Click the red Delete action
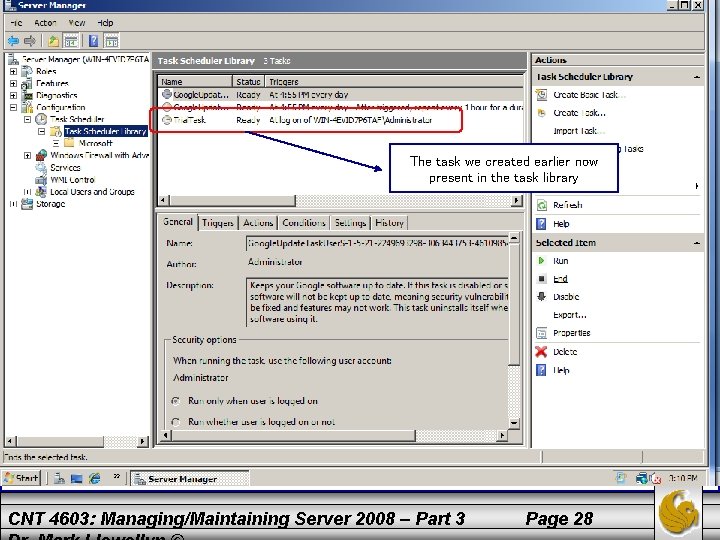 tap(565, 352)
